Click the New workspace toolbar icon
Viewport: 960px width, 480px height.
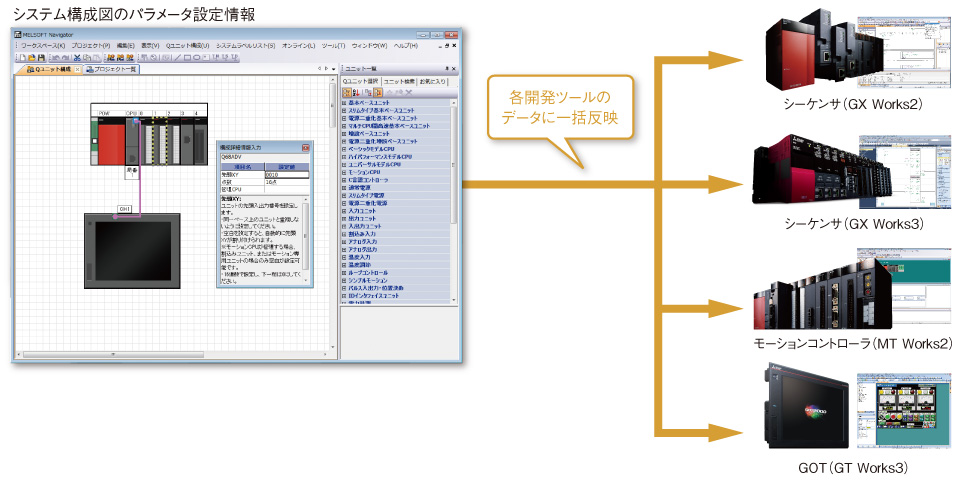pos(23,58)
